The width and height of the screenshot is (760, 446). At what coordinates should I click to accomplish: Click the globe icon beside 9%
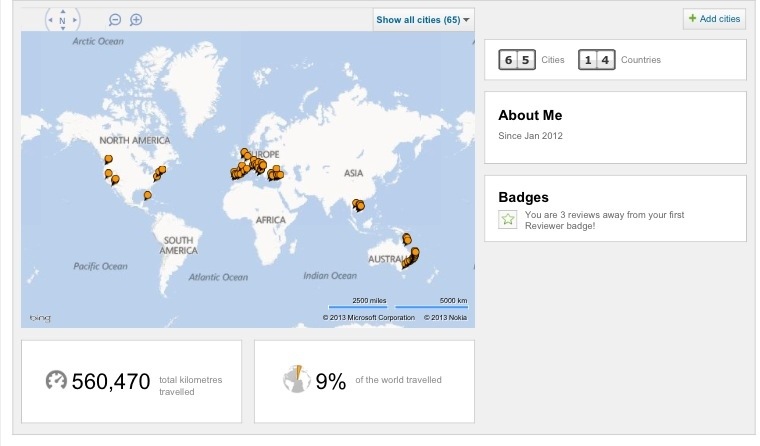(296, 380)
